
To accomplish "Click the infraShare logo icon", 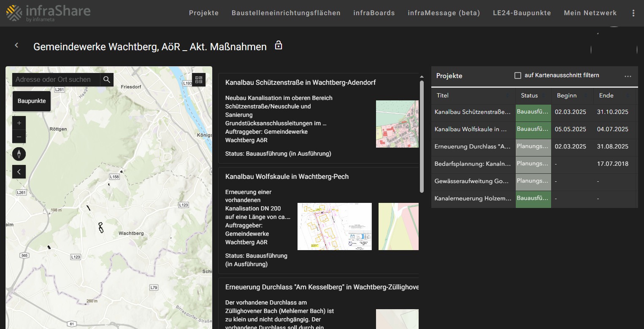I will click(x=14, y=13).
